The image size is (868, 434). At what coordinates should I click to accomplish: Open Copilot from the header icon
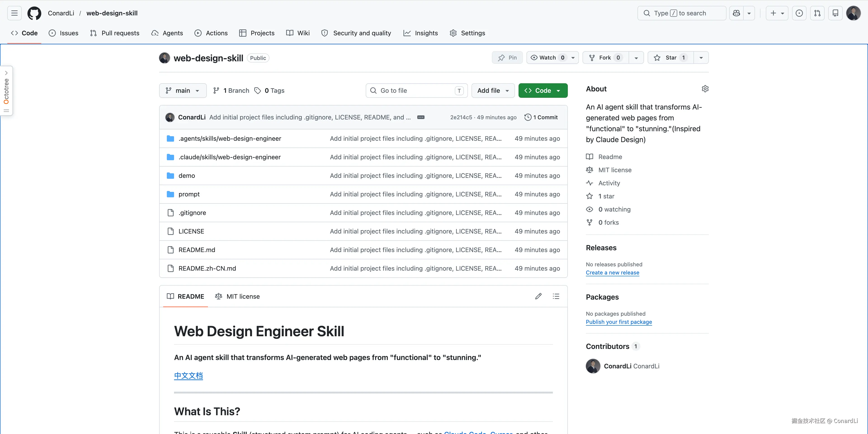tap(737, 13)
